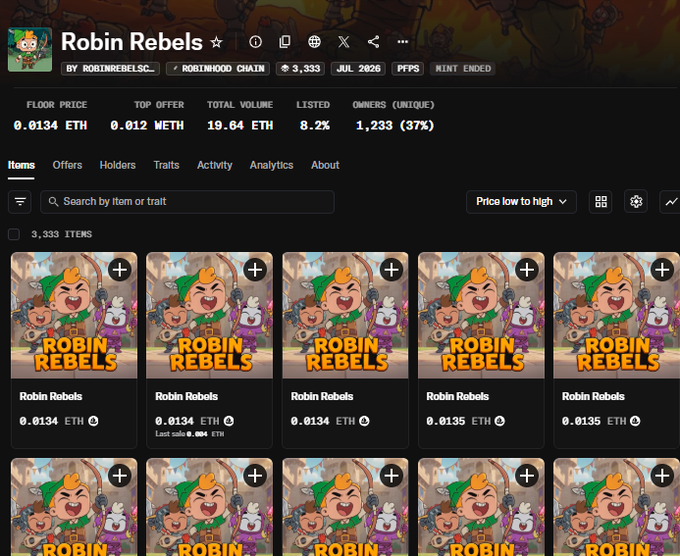
Task: Copy the contract address via copy icon
Action: pos(285,42)
